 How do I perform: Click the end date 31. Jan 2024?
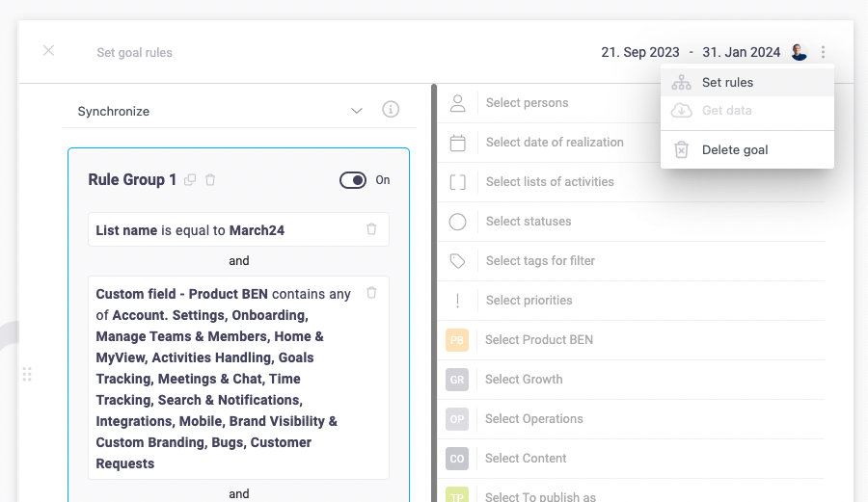click(x=741, y=52)
